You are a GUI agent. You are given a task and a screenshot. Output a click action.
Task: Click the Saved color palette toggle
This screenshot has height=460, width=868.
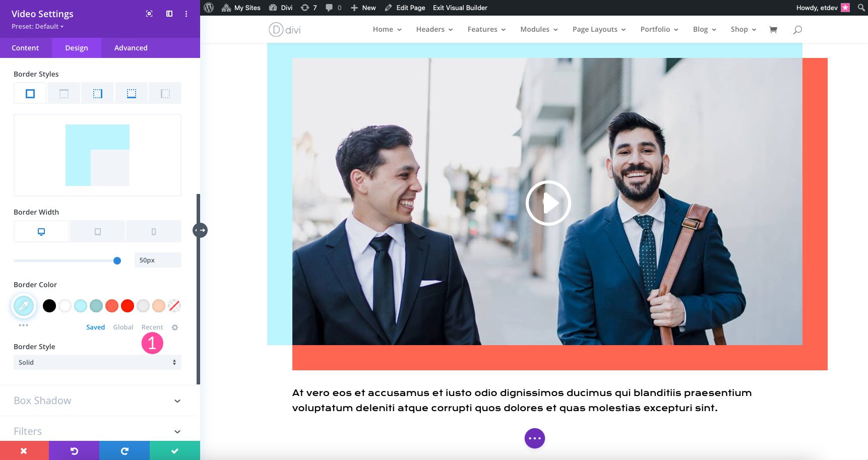pyautogui.click(x=95, y=327)
